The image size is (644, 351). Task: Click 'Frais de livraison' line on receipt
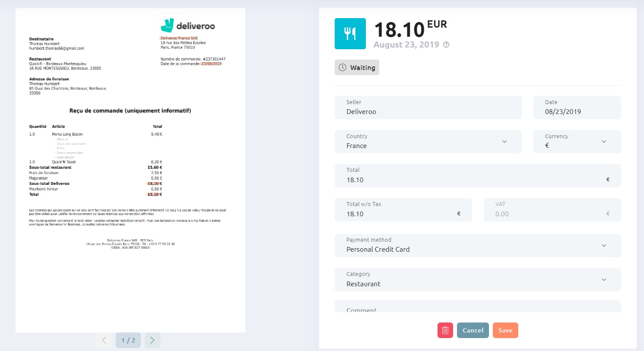[95, 173]
